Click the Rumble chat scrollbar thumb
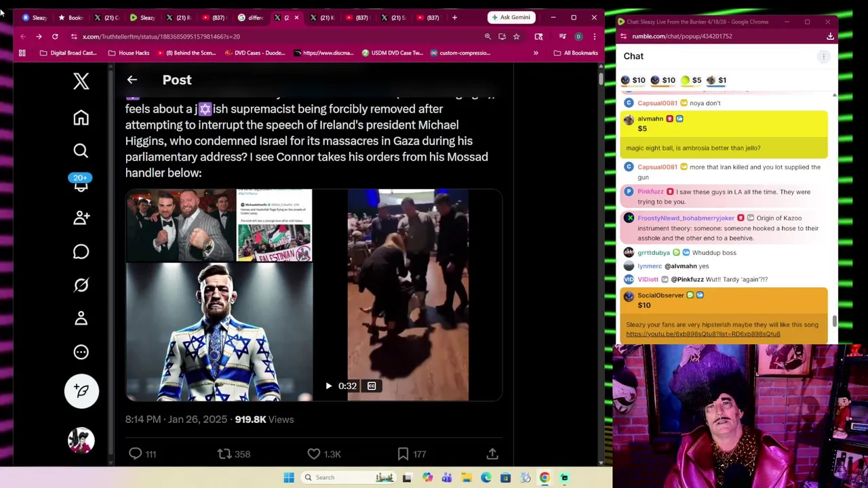Image resolution: width=868 pixels, height=488 pixels. 834,321
